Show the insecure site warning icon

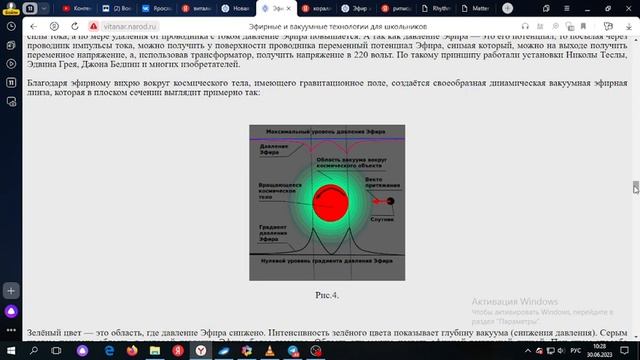[x=93, y=27]
